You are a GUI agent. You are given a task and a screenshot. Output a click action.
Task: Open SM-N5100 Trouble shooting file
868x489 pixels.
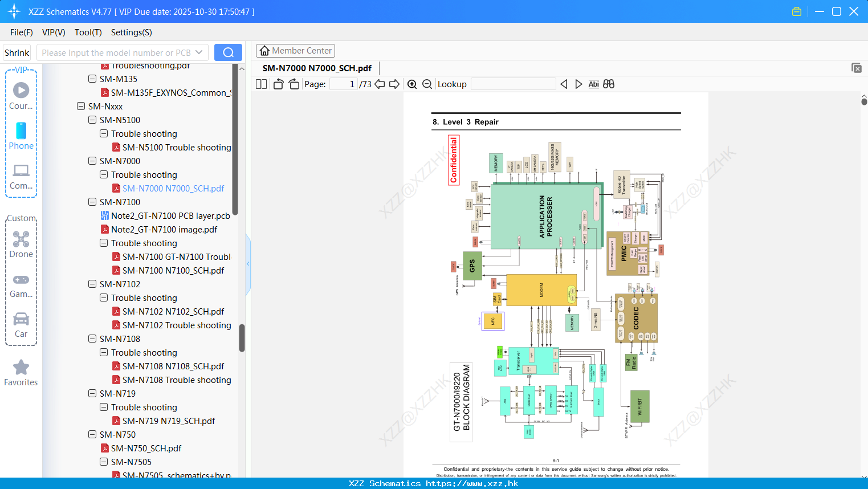click(x=177, y=147)
